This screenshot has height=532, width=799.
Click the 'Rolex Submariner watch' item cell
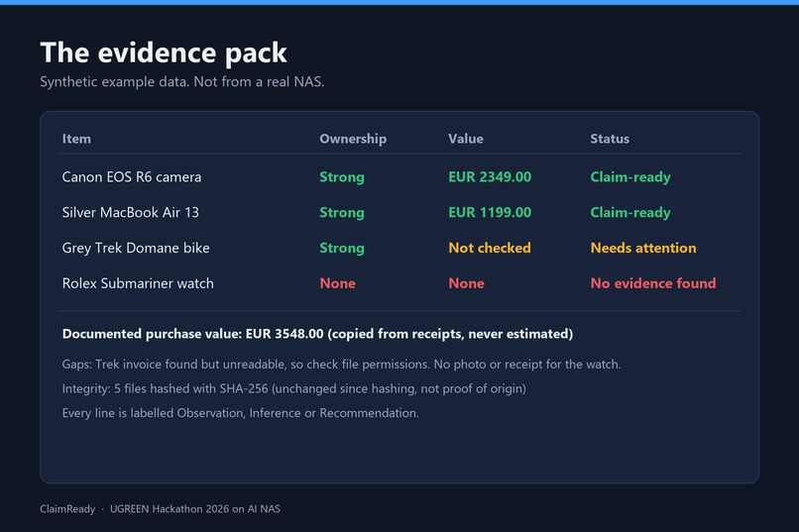[x=138, y=283]
